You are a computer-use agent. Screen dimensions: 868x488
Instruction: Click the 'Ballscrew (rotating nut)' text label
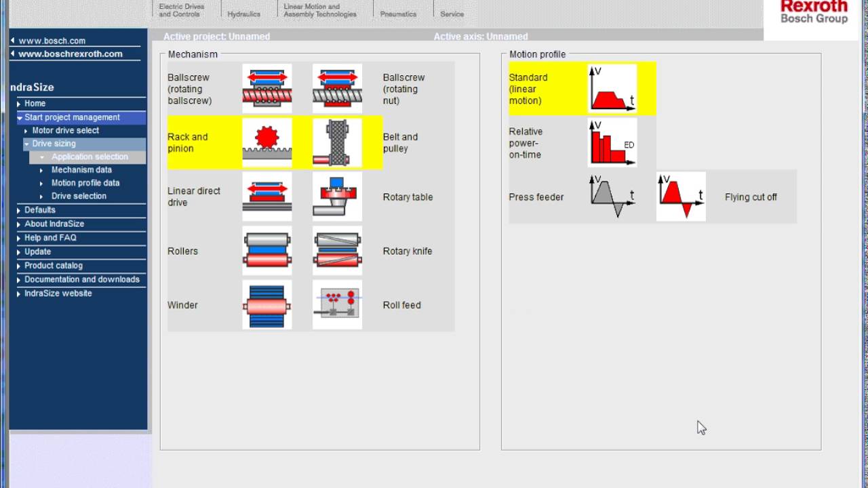403,89
